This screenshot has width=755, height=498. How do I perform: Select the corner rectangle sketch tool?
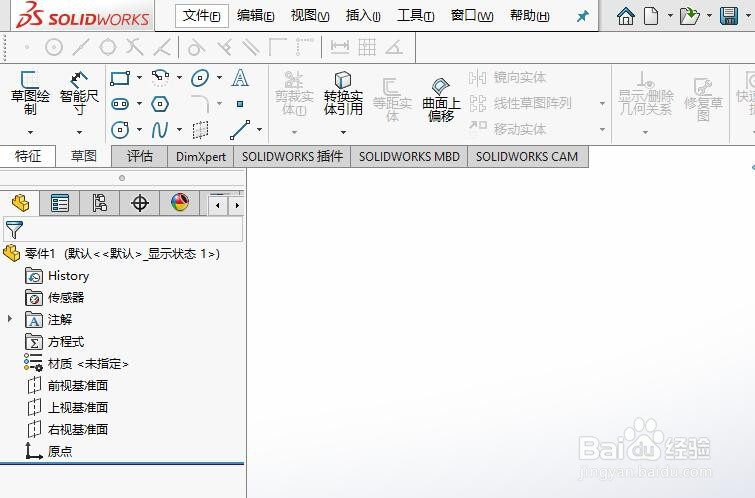[x=120, y=78]
